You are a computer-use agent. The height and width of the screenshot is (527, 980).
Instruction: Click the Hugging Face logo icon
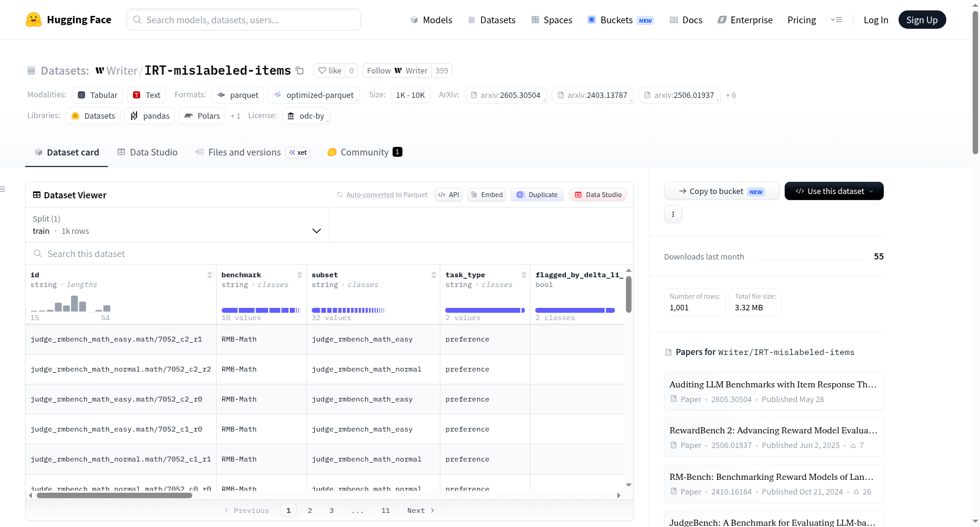pyautogui.click(x=34, y=20)
